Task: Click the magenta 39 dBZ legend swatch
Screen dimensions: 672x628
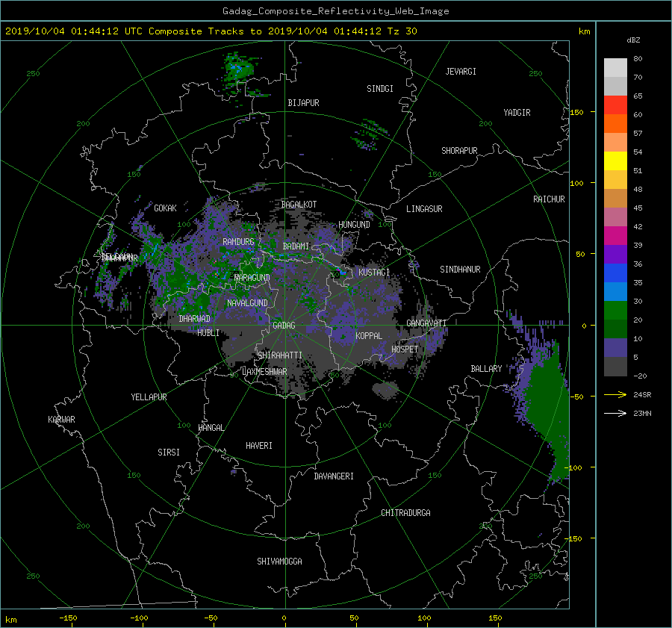Action: [x=615, y=236]
